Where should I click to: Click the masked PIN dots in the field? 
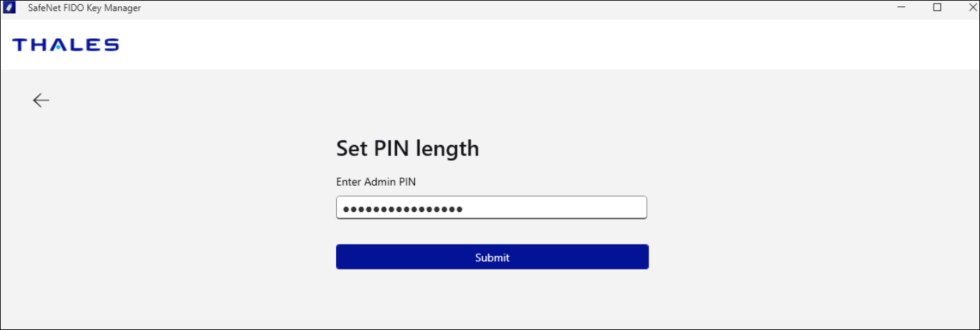pyautogui.click(x=403, y=209)
